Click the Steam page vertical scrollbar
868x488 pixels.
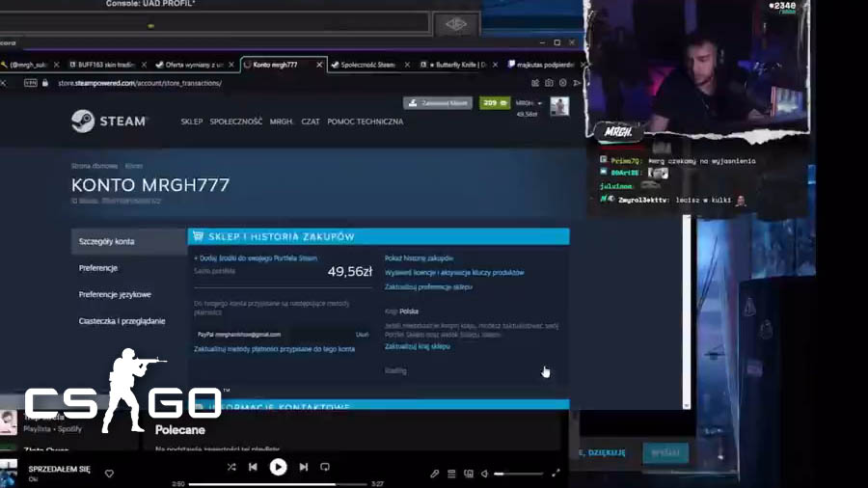click(687, 312)
